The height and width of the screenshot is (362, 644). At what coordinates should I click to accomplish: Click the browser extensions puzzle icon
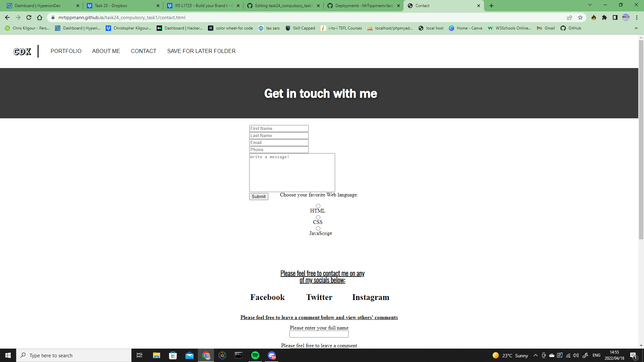[x=605, y=17]
